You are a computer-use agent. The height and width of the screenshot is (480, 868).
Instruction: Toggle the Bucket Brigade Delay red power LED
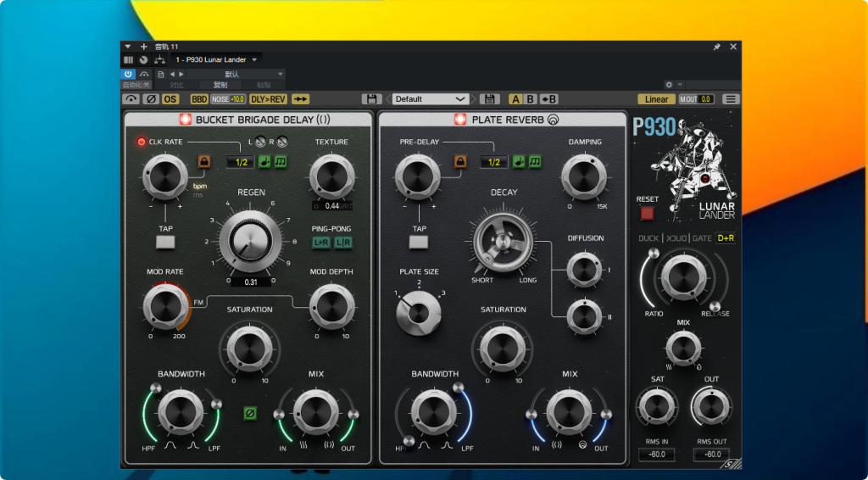185,120
